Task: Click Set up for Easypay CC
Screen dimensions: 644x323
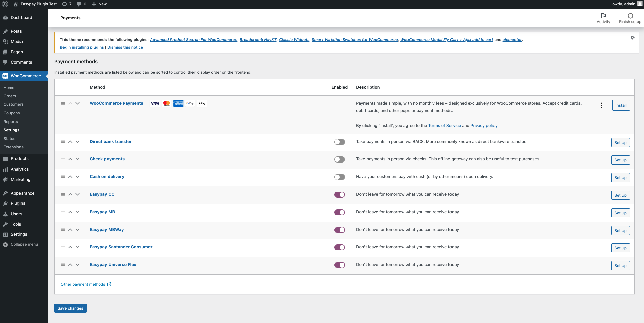Action: click(620, 195)
